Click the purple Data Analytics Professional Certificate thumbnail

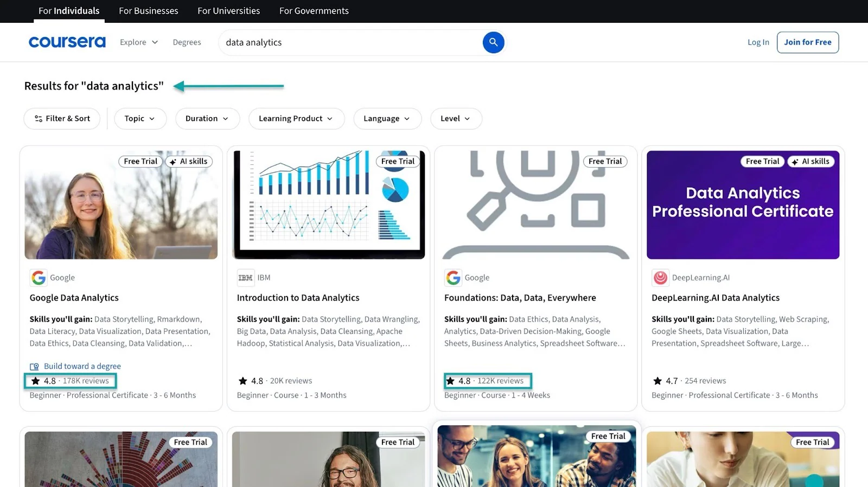coord(743,205)
